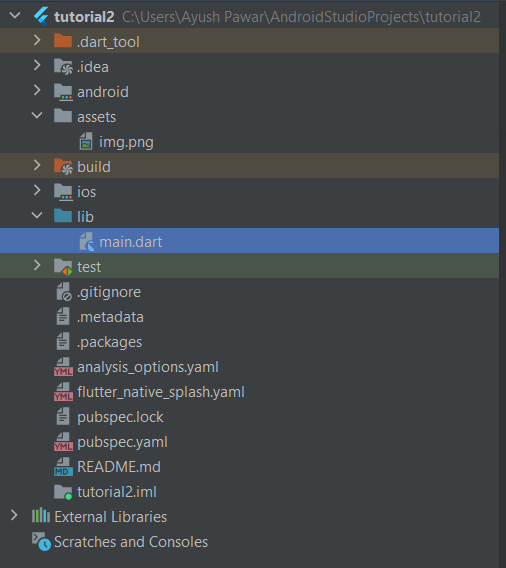Select the main.dart file name
Image resolution: width=506 pixels, height=568 pixels.
coord(131,242)
